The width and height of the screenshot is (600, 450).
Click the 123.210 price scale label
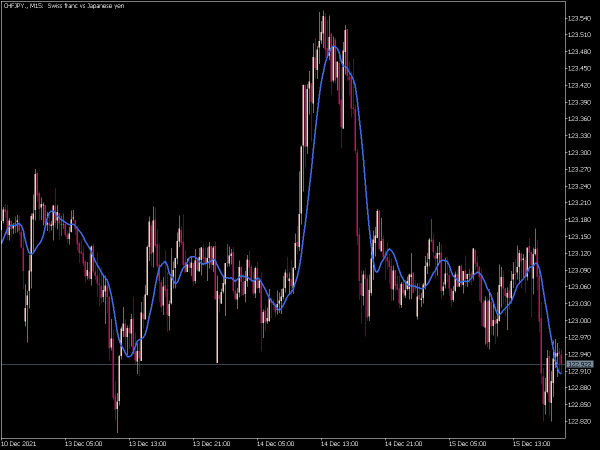click(x=579, y=203)
